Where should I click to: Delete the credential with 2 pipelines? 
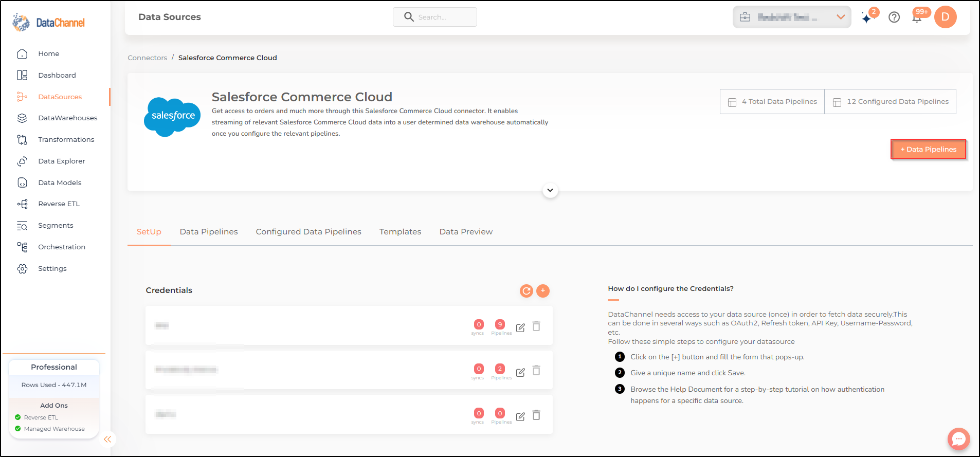536,371
